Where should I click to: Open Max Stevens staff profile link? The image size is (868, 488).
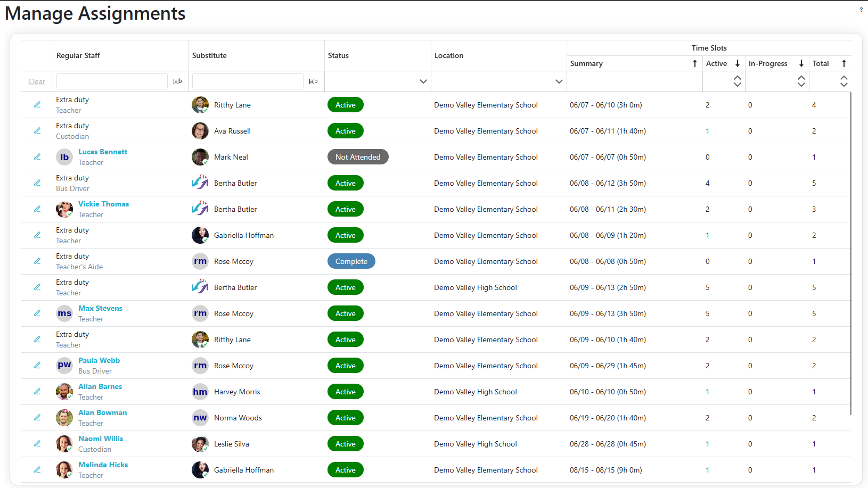pyautogui.click(x=100, y=308)
